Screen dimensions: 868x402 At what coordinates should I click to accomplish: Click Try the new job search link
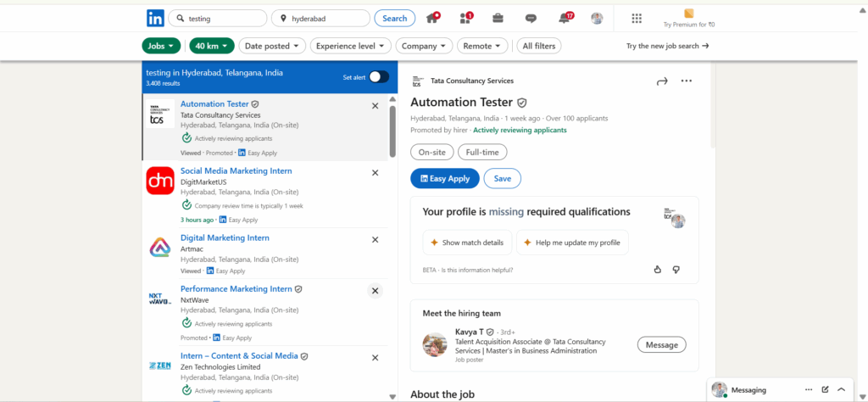point(668,46)
